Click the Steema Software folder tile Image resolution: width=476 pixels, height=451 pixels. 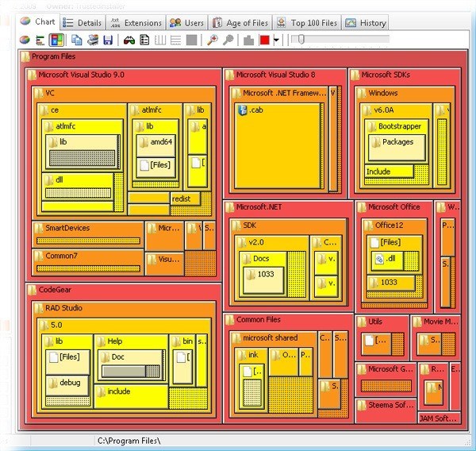(x=385, y=410)
